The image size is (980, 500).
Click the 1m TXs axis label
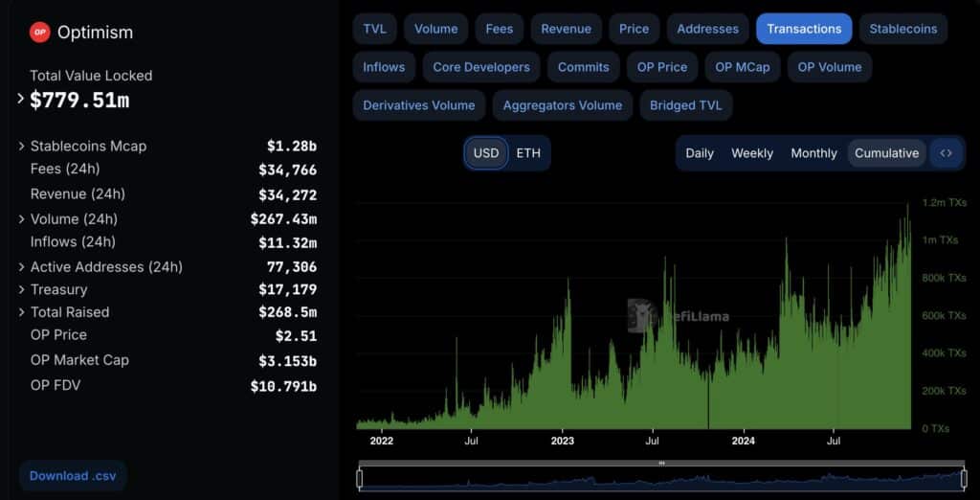(x=940, y=240)
